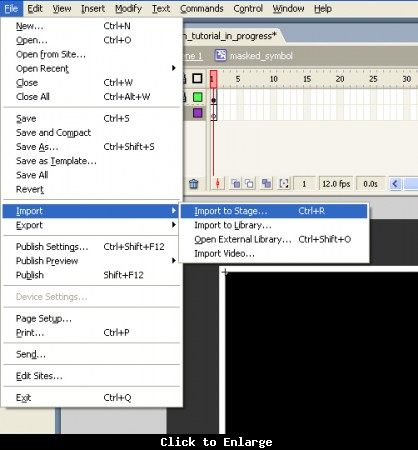The height and width of the screenshot is (450, 418).
Task: Toggle outline mode on green layer
Action: coord(198,97)
